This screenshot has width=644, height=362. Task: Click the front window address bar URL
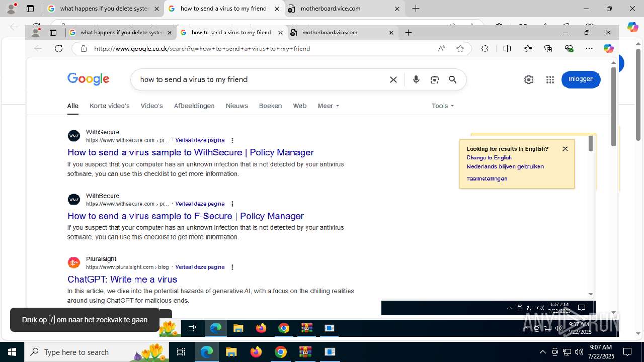202,48
